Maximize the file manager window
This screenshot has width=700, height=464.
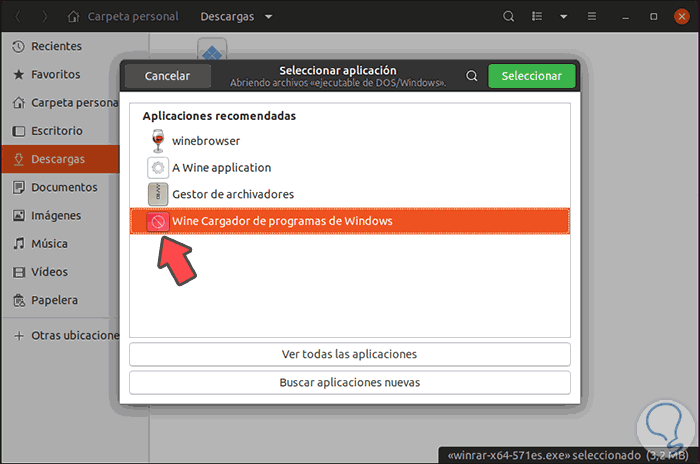click(653, 17)
